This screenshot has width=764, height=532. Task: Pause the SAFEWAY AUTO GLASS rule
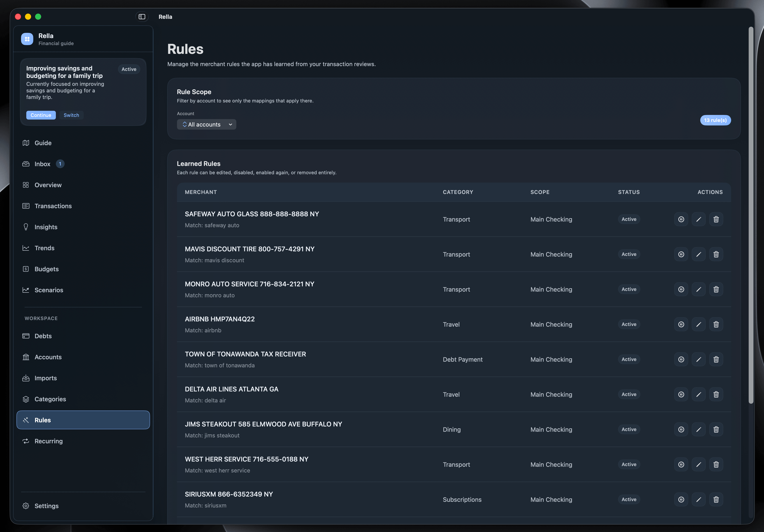coord(681,219)
